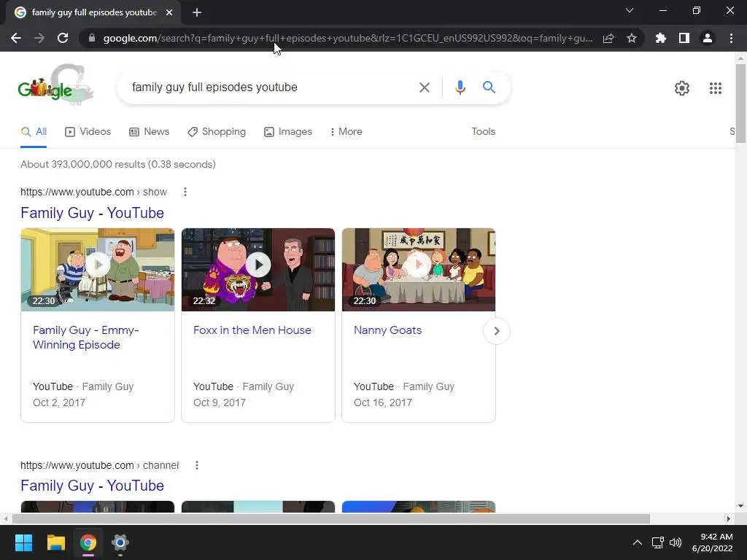Click the address bar URL
The height and width of the screenshot is (560, 747).
click(x=348, y=38)
